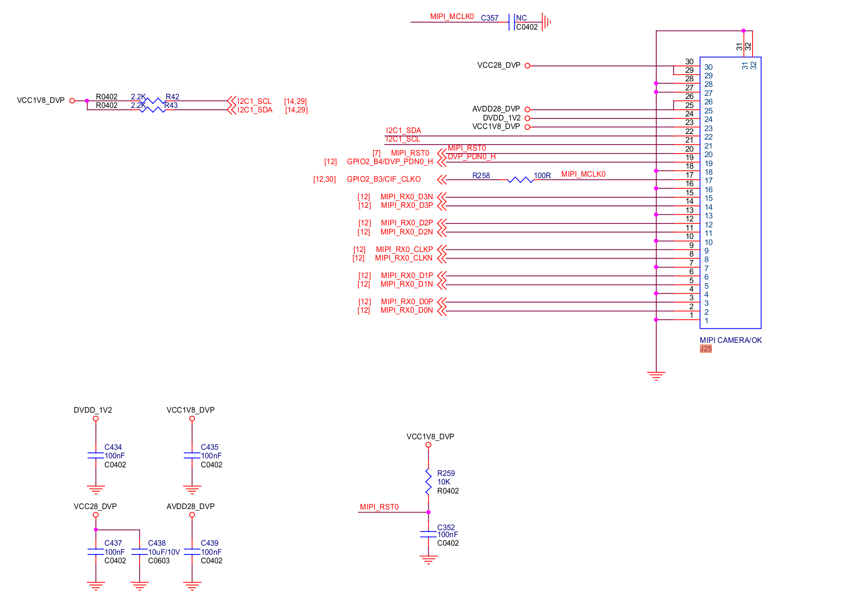Click the C439 designator label
The height and width of the screenshot is (616, 853).
209,543
